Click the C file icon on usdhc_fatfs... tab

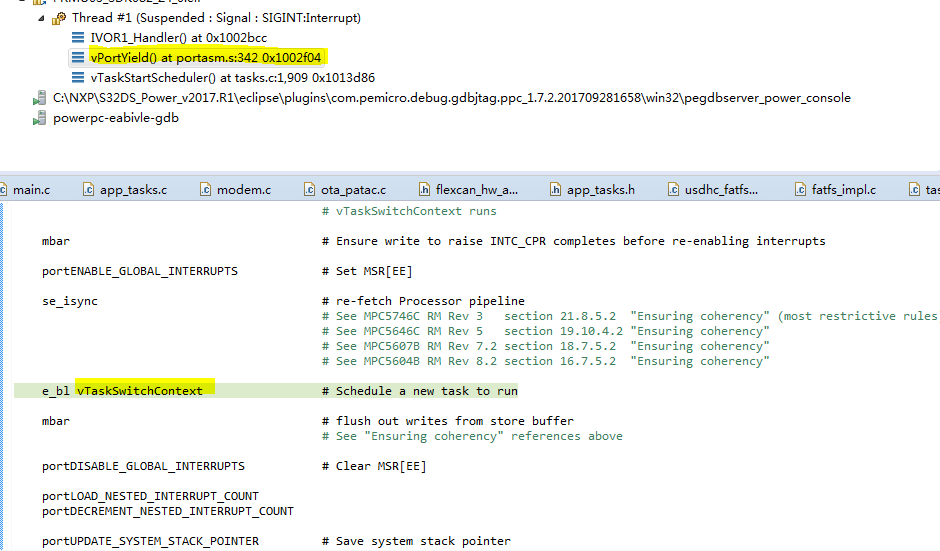[673, 190]
